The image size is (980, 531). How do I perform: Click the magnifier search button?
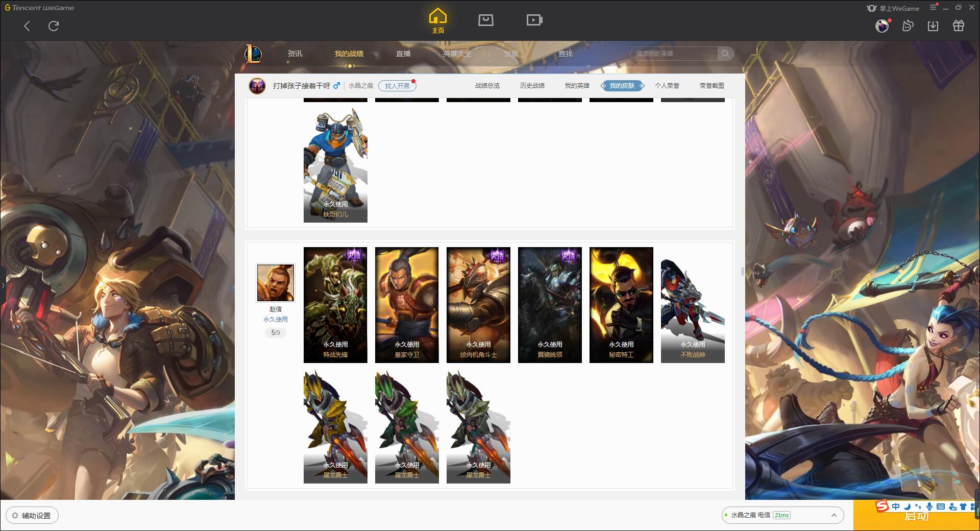pyautogui.click(x=725, y=54)
